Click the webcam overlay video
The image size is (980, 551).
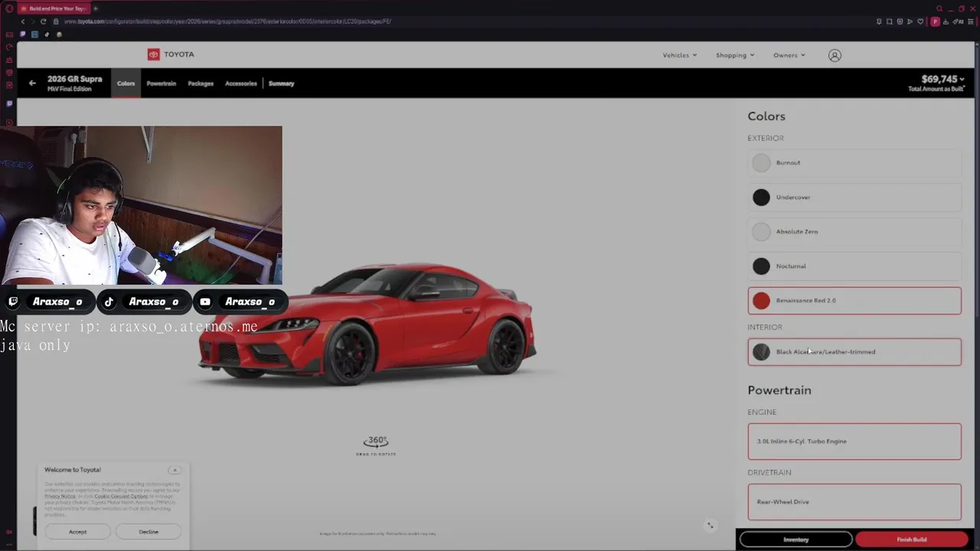coord(142,206)
